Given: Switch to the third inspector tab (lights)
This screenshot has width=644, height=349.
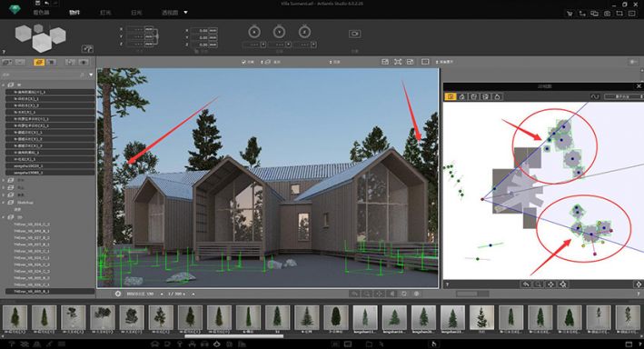Looking at the screenshot, I should pyautogui.click(x=105, y=13).
